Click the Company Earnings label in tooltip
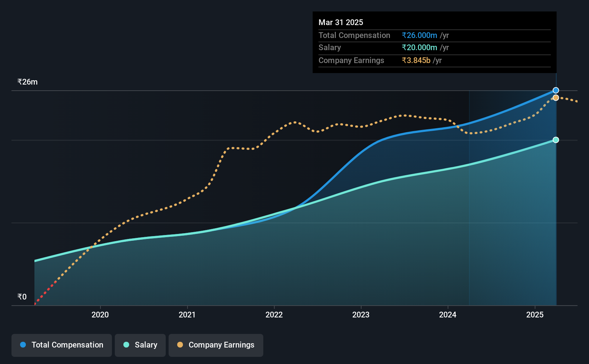Screen dimensions: 589x364 [x=351, y=60]
